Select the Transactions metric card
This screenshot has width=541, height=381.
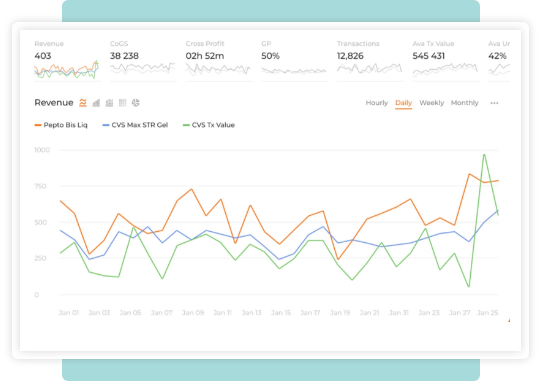[370, 61]
